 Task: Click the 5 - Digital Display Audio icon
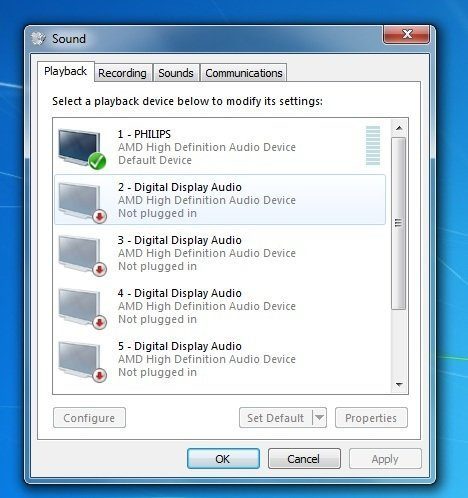coord(82,361)
